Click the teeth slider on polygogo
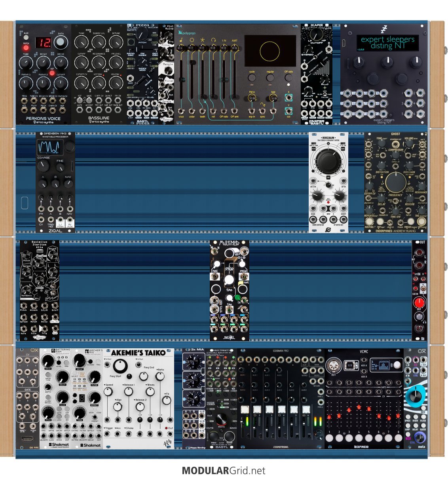448x479 pixels. click(203, 79)
